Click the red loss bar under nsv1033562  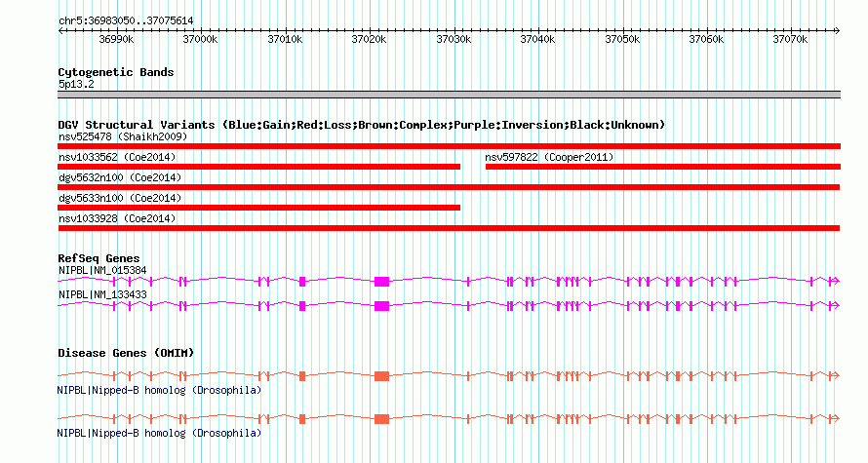pyautogui.click(x=259, y=167)
